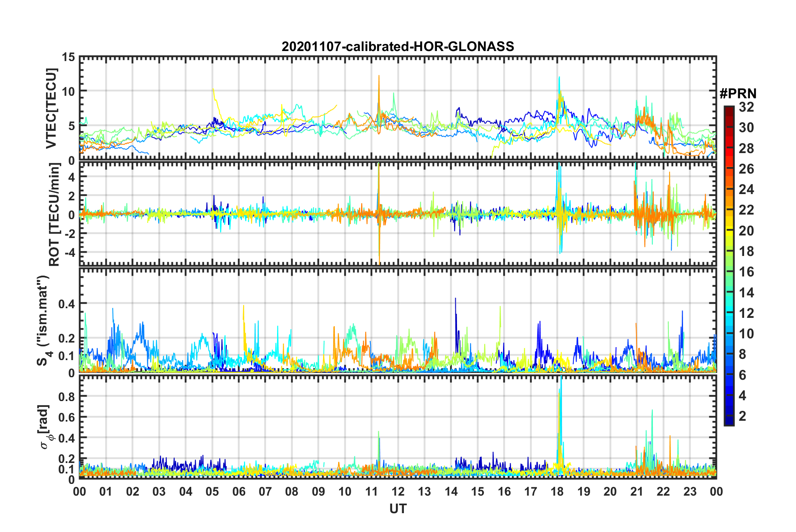Screen dimensions: 796x532
Task: Select x-axis hour label 23
Action: point(690,491)
